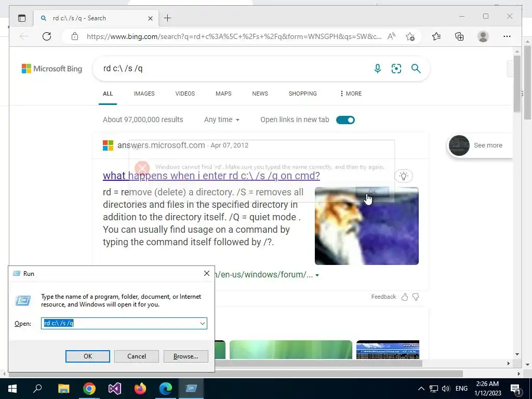Switch to the VIDEOS tab
532x399 pixels.
(x=185, y=94)
